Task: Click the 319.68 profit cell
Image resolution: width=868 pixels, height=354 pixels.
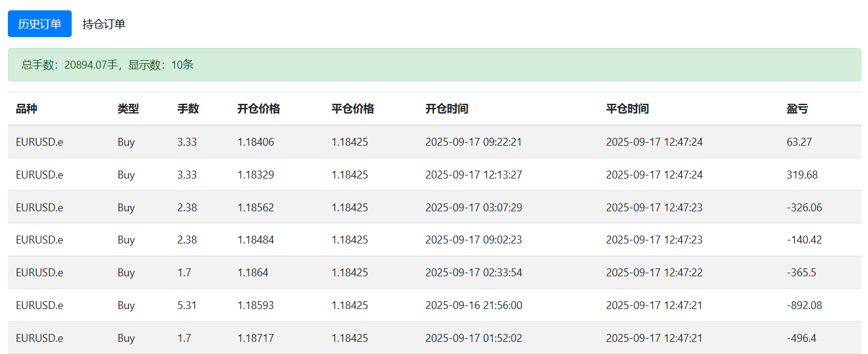Action: 802,175
